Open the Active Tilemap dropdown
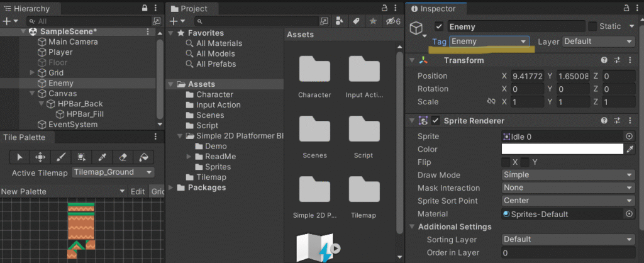The width and height of the screenshot is (644, 263). point(113,172)
